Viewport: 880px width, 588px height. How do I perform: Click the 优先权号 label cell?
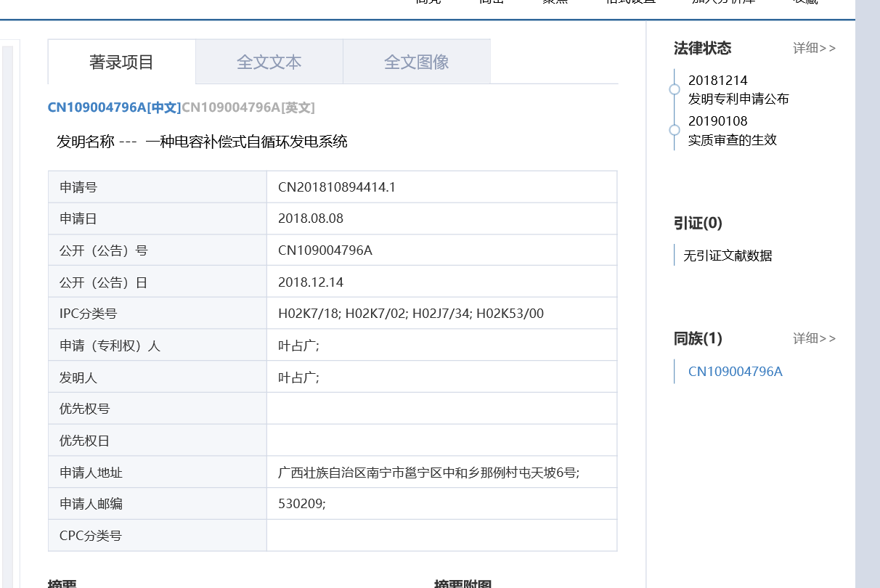coord(158,409)
